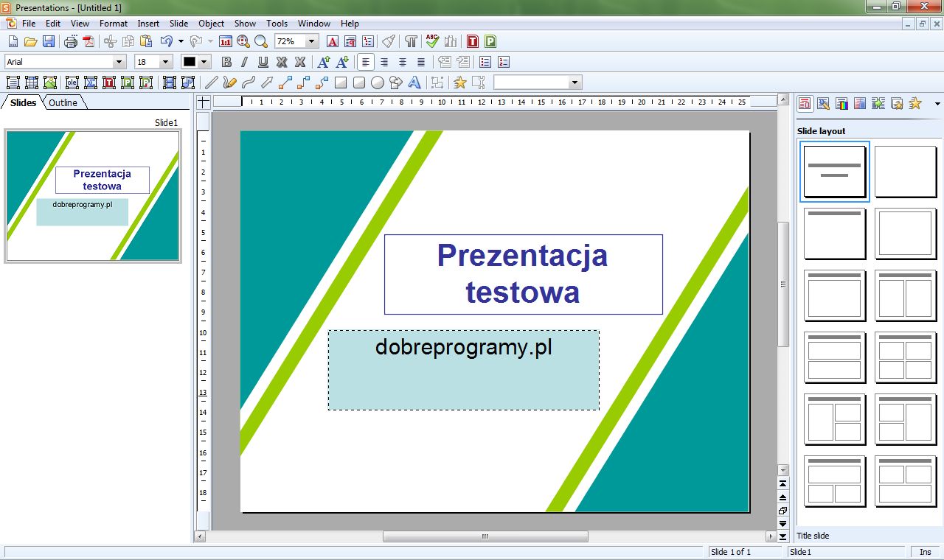944x560 pixels.
Task: Launch PlanMaker from the green P icon
Action: tap(490, 41)
